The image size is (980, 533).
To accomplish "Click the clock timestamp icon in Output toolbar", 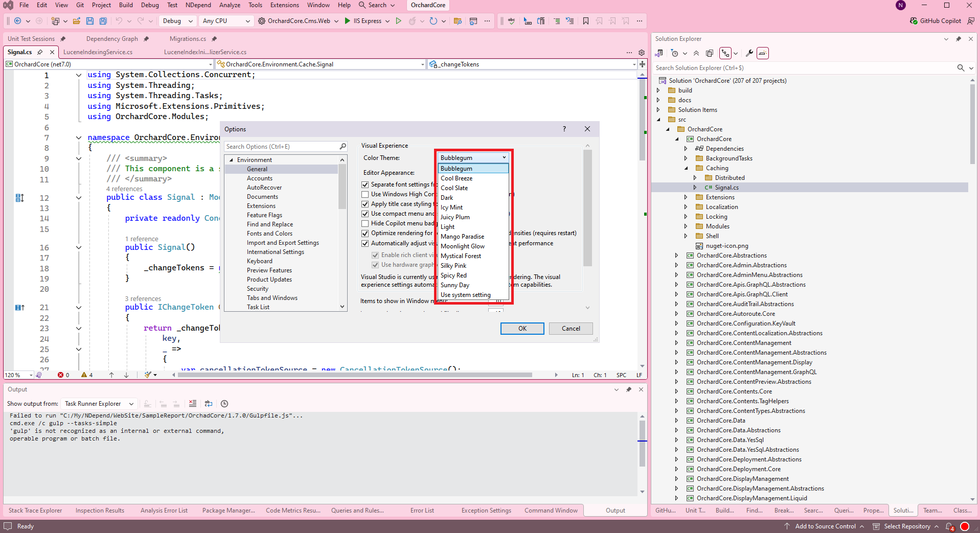I will 224,404.
